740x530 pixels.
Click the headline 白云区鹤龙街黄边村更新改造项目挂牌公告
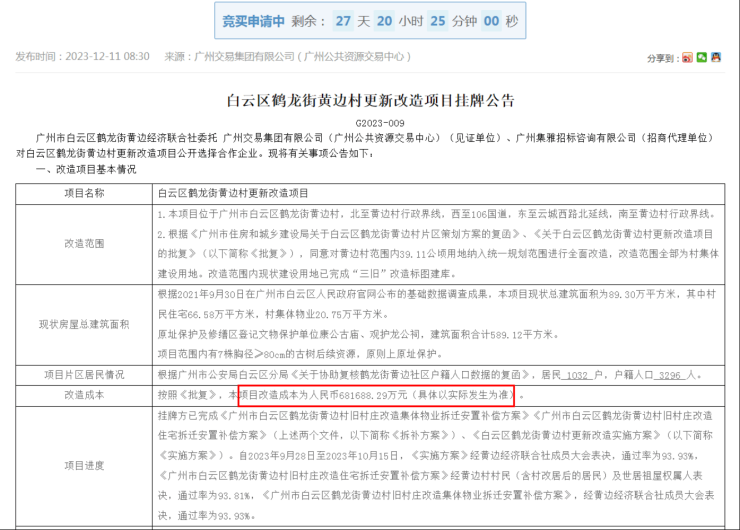tap(370, 101)
